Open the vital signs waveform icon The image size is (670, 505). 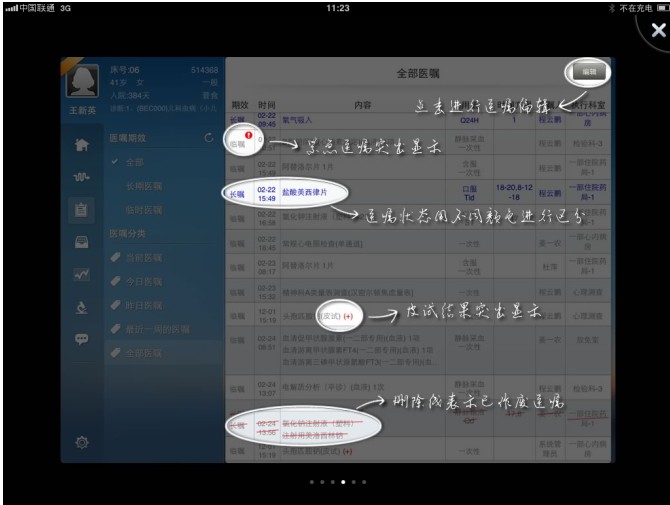(x=81, y=177)
